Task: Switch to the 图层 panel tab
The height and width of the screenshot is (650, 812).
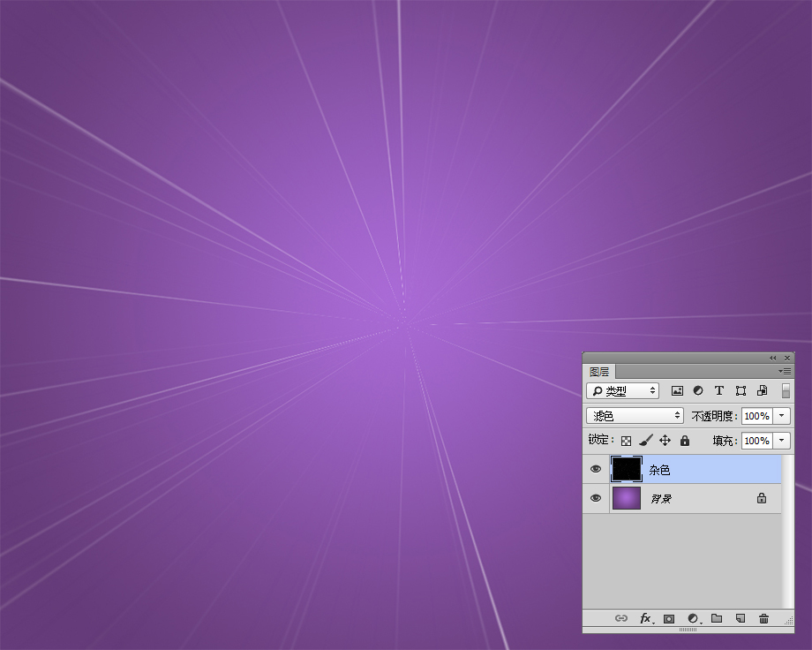Action: click(x=599, y=372)
